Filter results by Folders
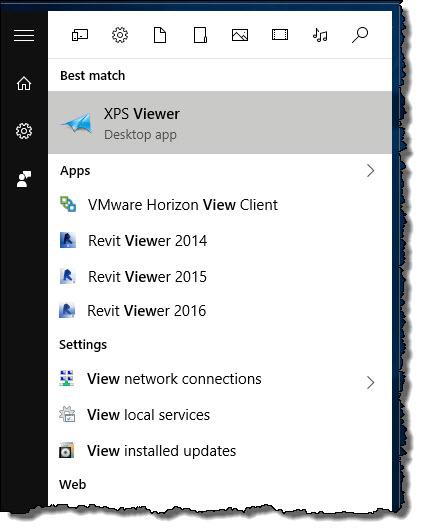The image size is (422, 529). pos(200,35)
